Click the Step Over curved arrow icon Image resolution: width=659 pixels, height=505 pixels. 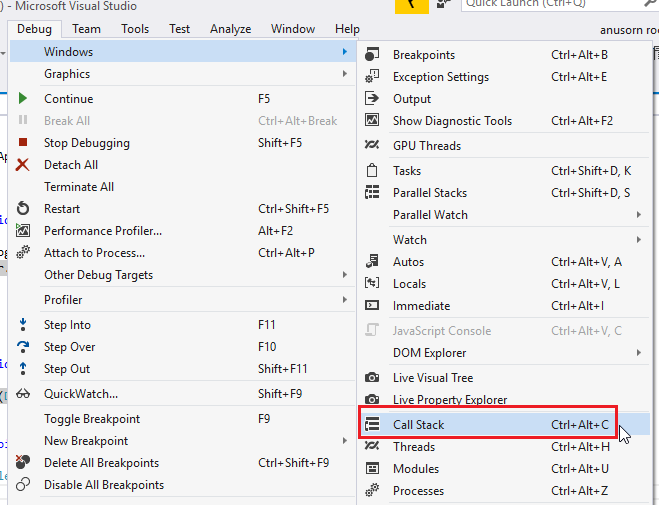click(23, 347)
